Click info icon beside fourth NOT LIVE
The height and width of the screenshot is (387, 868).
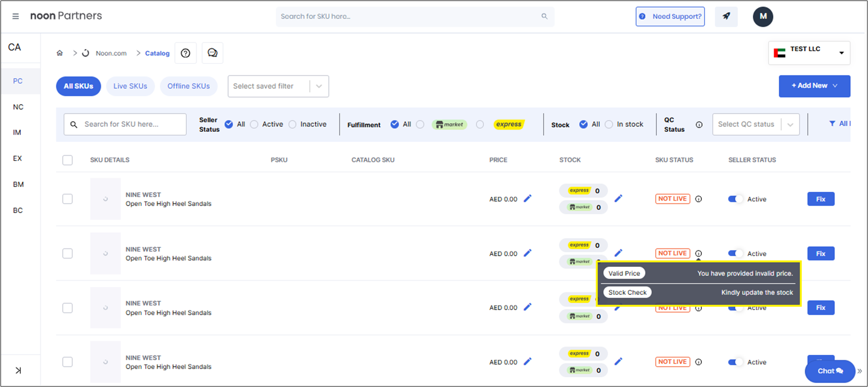pos(698,362)
